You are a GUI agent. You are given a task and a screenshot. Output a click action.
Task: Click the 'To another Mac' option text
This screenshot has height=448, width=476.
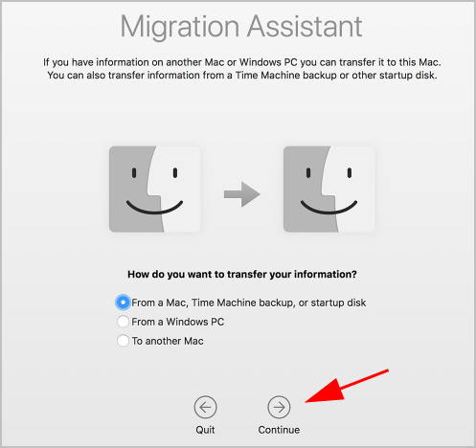coord(168,341)
